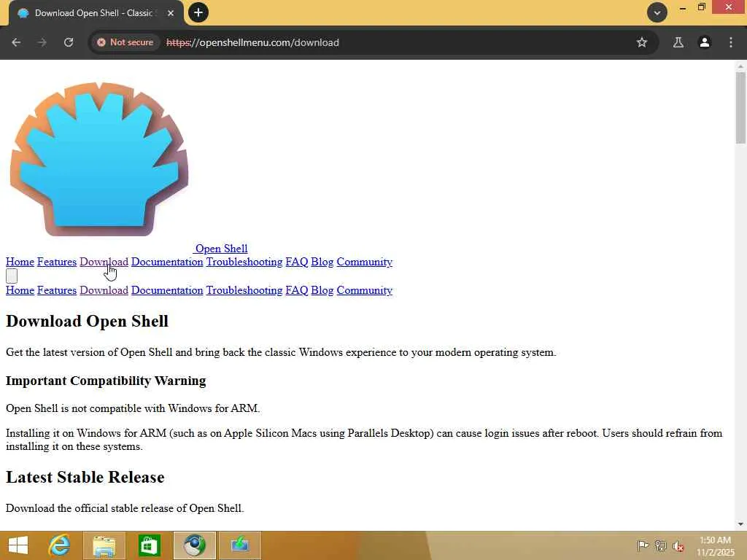The image size is (747, 560).
Task: Click the small menu toggle button below navigation
Action: 12,276
